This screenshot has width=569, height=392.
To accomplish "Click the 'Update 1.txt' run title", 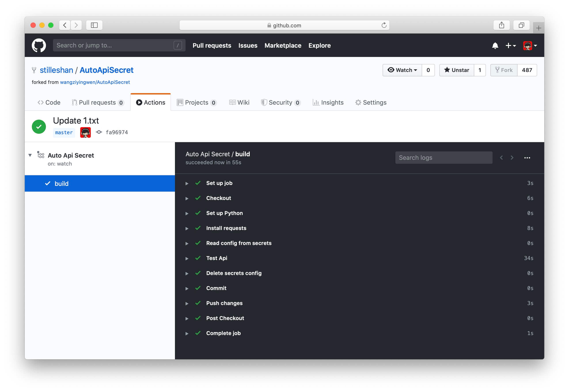I will coord(76,121).
